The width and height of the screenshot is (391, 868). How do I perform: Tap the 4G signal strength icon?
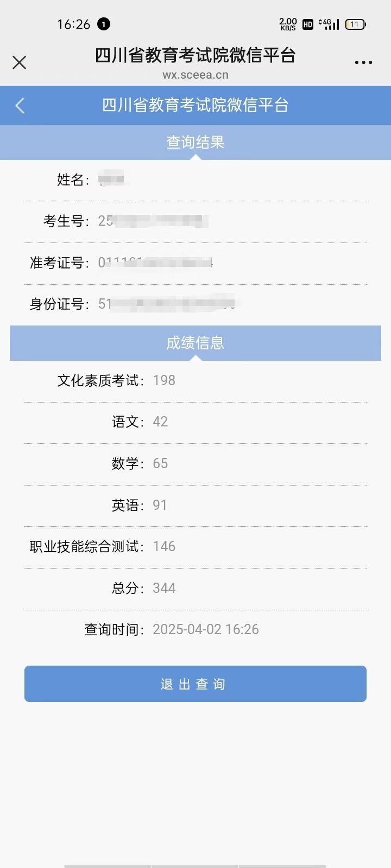click(x=329, y=24)
